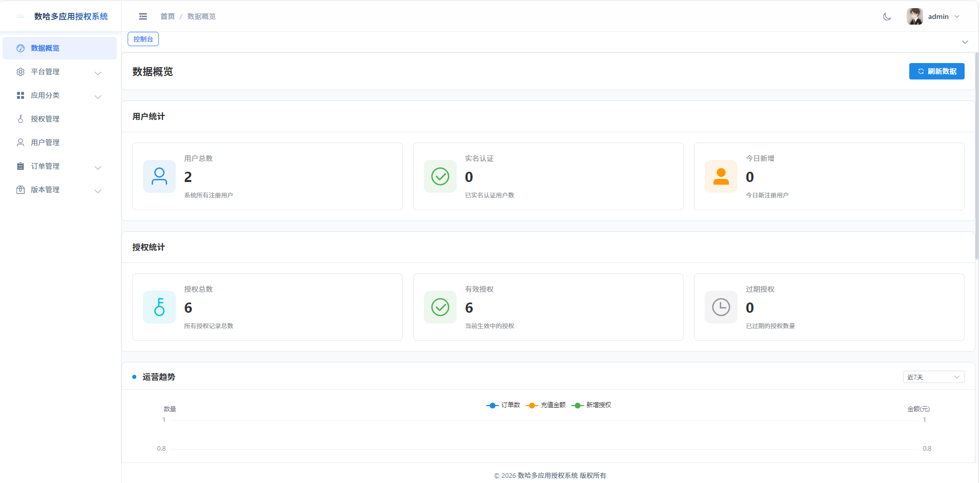Screen dimensions: 980x483
Task: Click 数哈多应用授权系统 title text
Action: click(x=71, y=16)
